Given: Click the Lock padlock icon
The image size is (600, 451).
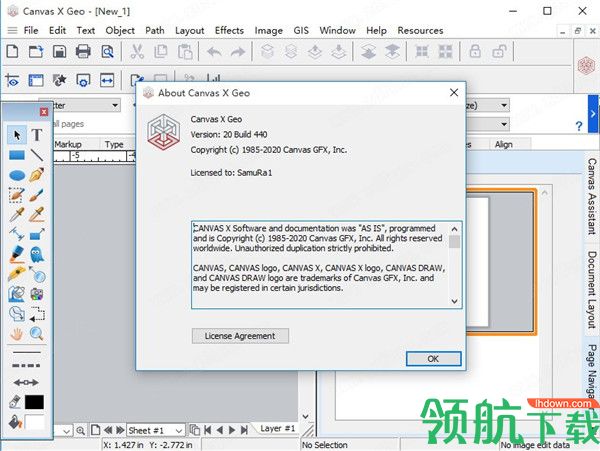Looking at the screenshot, I should coord(475,51).
